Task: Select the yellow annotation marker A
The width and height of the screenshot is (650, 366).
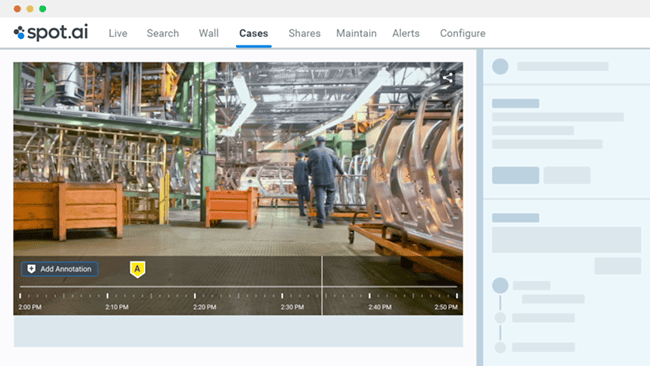Action: pos(137,269)
